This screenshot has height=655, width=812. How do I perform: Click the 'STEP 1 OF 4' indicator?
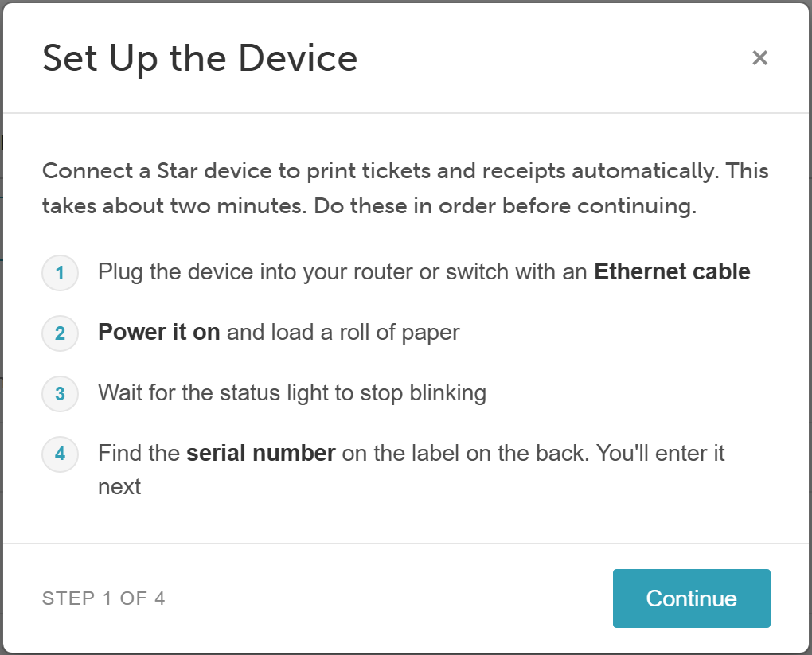tap(103, 598)
